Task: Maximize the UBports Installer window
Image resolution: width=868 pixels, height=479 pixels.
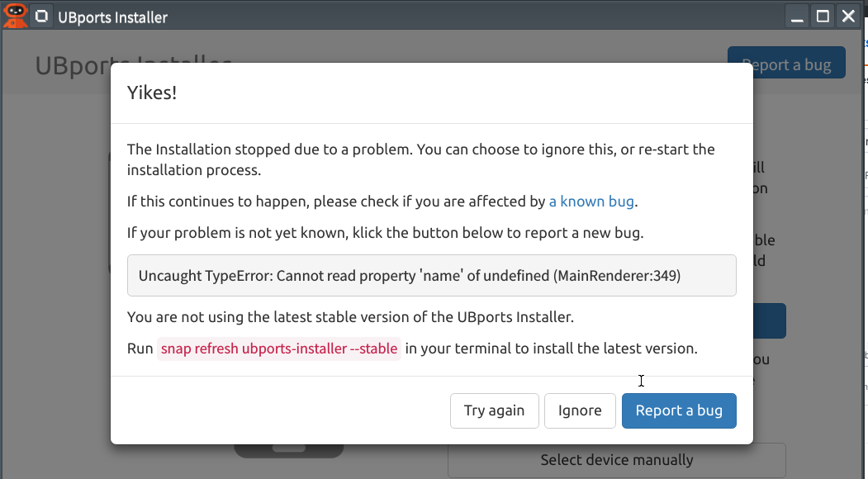Action: coord(822,15)
